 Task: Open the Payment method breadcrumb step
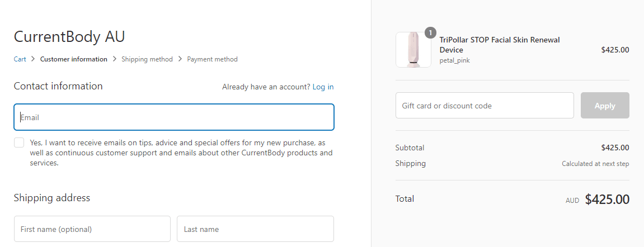click(212, 59)
